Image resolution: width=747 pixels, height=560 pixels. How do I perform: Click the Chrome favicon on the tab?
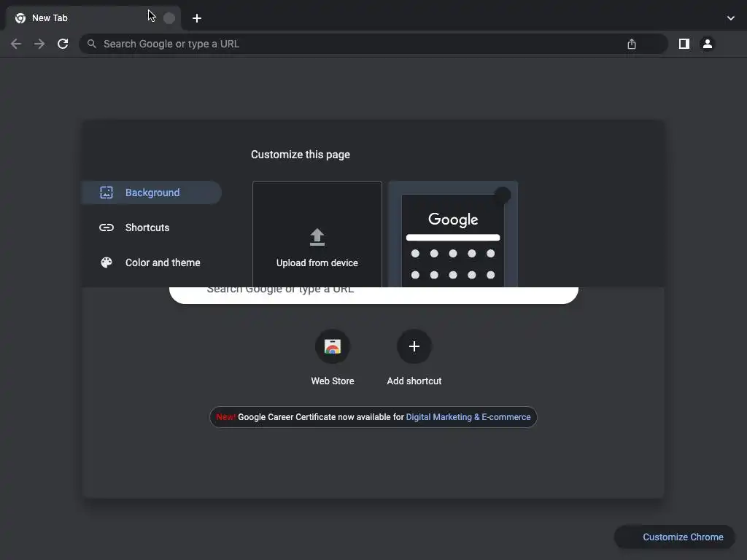pyautogui.click(x=20, y=18)
